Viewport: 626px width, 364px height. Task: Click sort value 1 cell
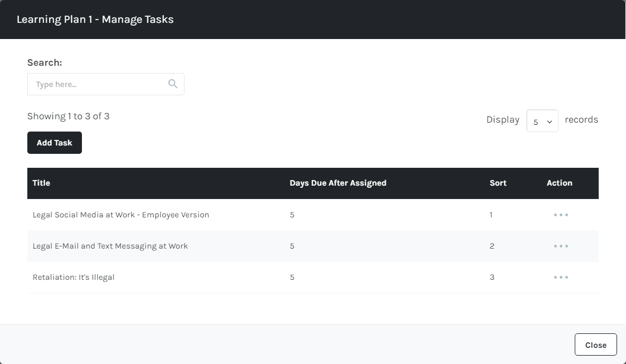[491, 215]
